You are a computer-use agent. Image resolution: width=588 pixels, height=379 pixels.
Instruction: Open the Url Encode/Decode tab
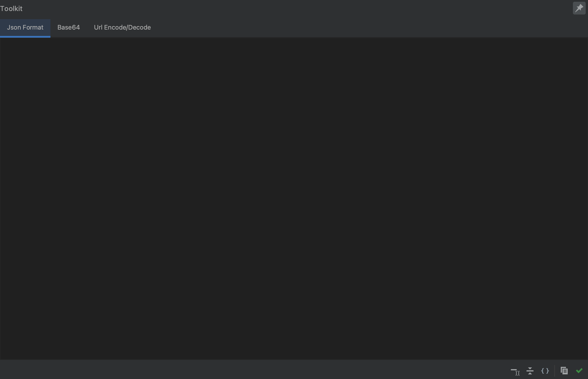tap(122, 28)
